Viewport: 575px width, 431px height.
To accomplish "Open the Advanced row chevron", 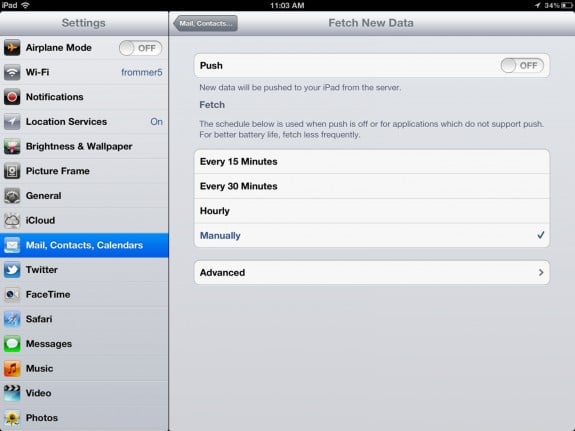I will [541, 273].
